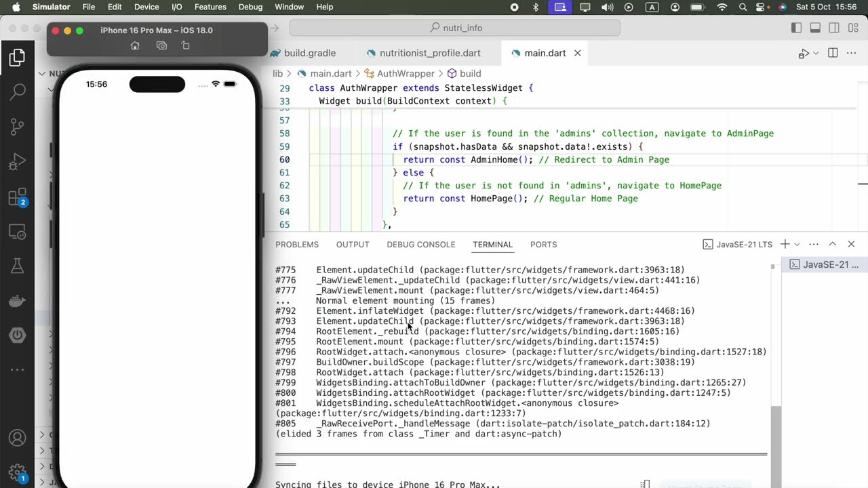Close the terminal panel
Screen dimensions: 868x488
tap(852, 244)
